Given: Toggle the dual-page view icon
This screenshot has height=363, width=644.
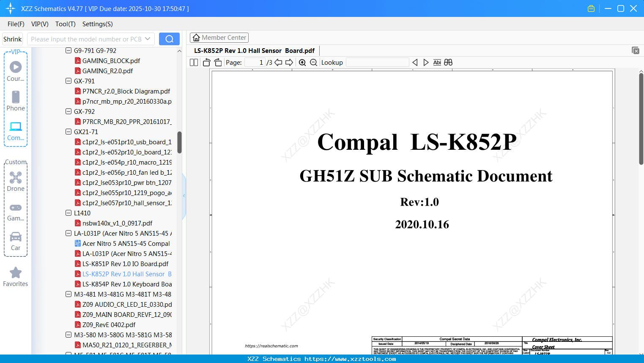Looking at the screenshot, I should pyautogui.click(x=194, y=62).
